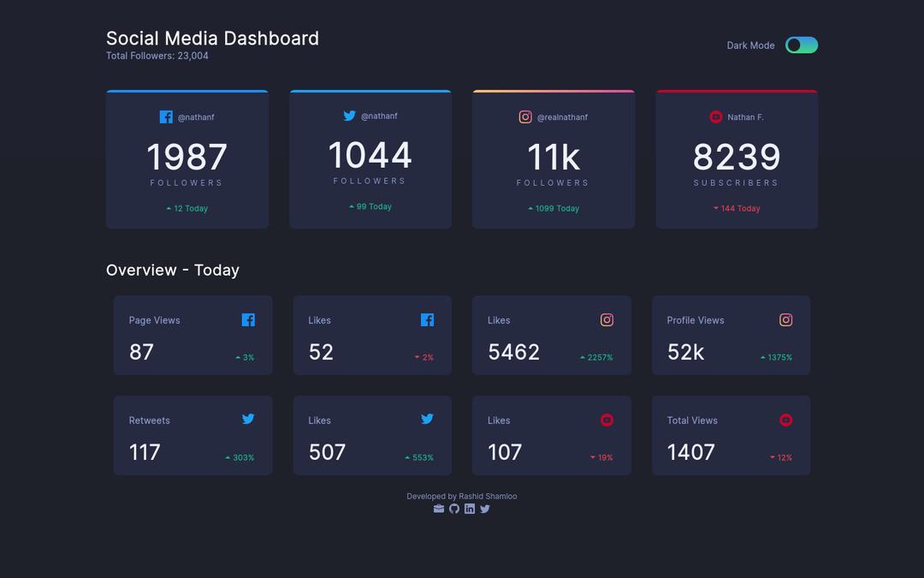The image size is (924, 578).
Task: Click the Twitter icon in footer
Action: pos(485,509)
